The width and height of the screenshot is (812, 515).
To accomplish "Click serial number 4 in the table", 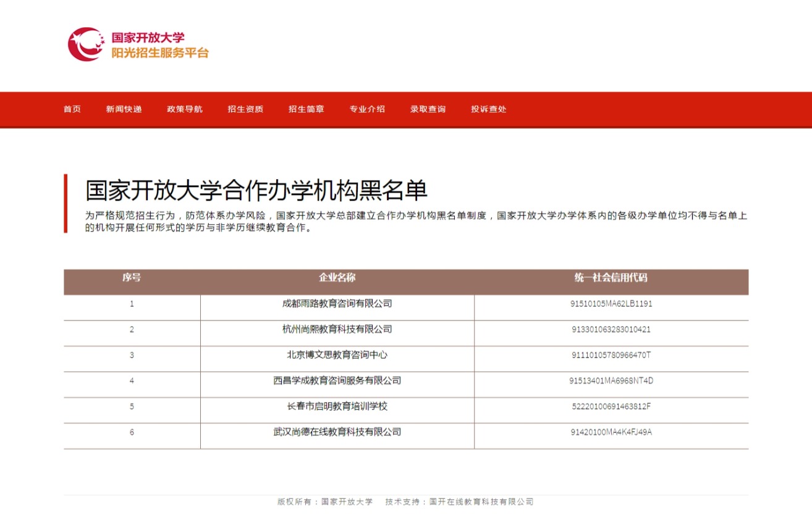I will [x=132, y=380].
